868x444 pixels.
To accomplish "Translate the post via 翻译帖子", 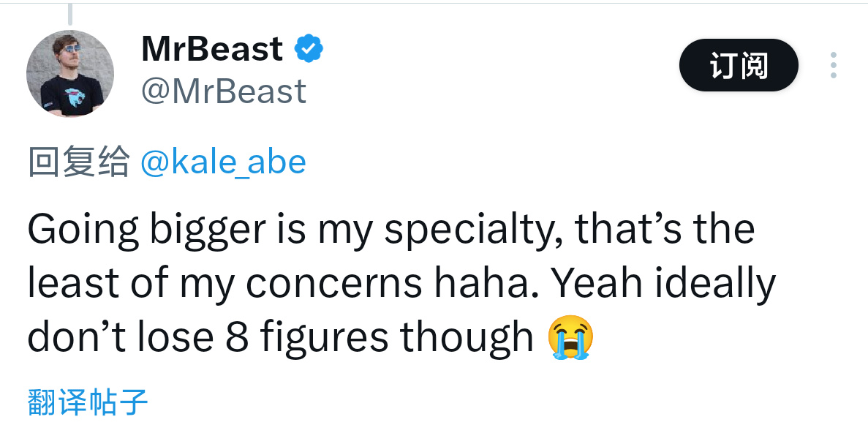I will (x=88, y=402).
